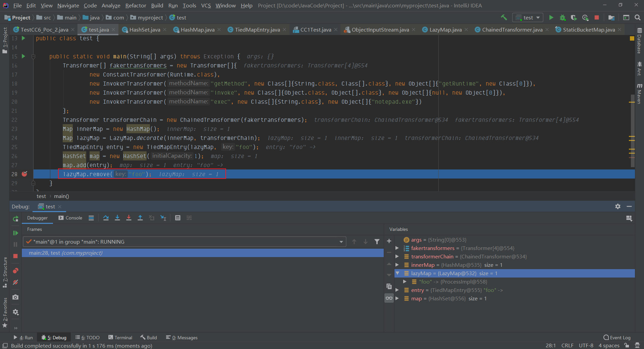The image size is (644, 349).
Task: Click the Force Step Into icon
Action: point(129,218)
